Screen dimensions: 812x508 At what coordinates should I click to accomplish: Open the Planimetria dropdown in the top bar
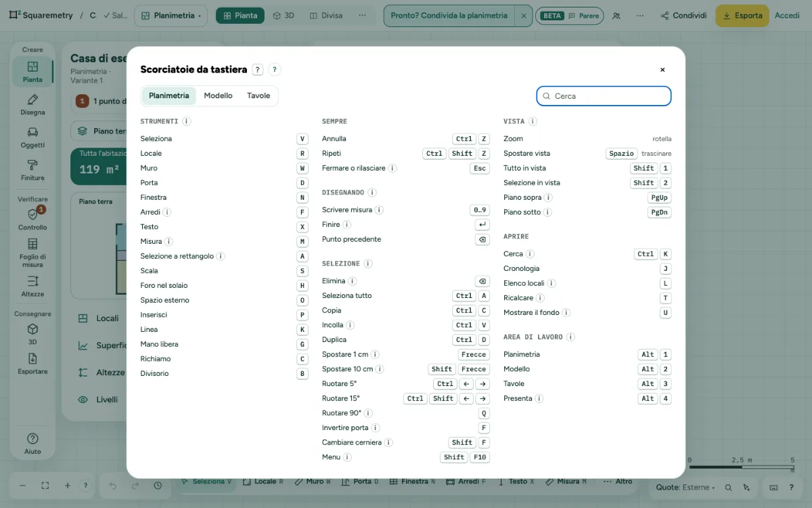tap(171, 16)
